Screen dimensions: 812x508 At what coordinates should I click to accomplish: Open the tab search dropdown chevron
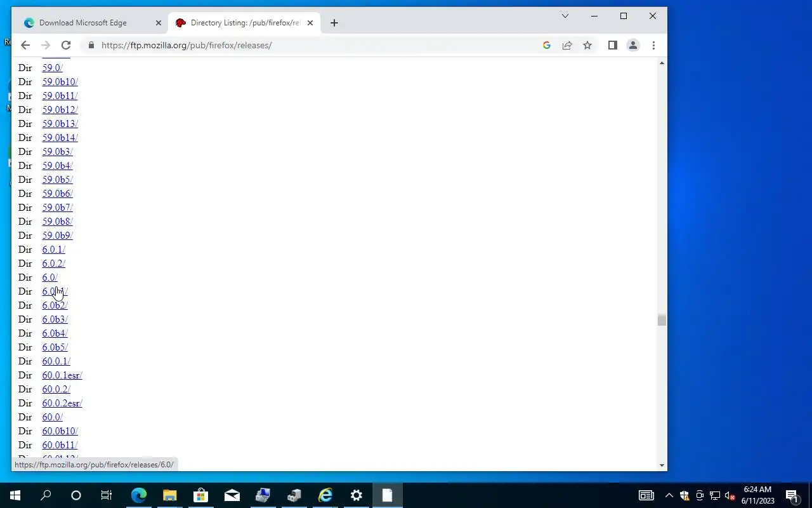565,16
